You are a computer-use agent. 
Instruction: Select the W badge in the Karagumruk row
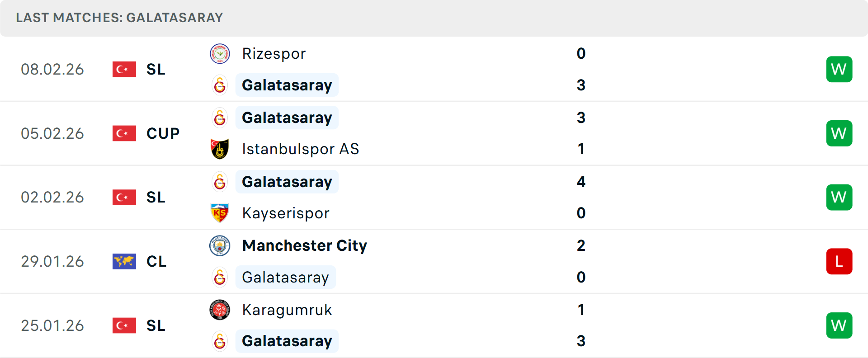coord(839,325)
